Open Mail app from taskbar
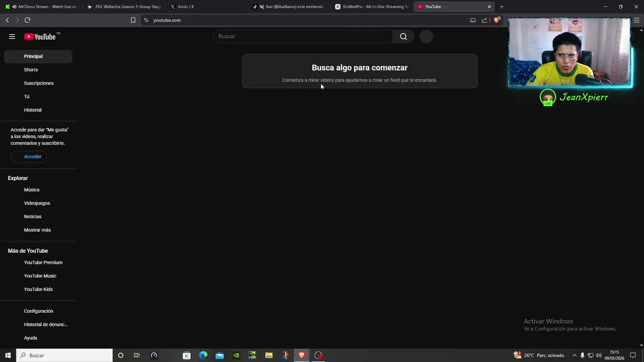This screenshot has height=362, width=644. [x=220, y=355]
